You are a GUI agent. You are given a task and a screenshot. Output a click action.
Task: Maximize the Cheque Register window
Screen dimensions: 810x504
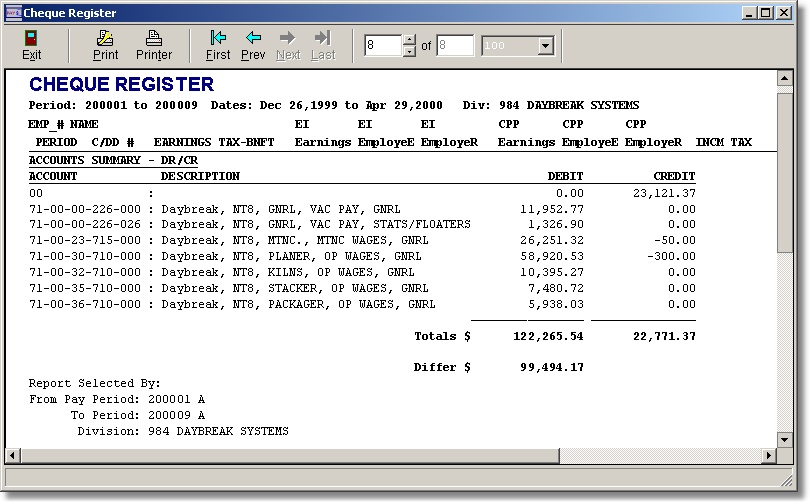point(766,13)
